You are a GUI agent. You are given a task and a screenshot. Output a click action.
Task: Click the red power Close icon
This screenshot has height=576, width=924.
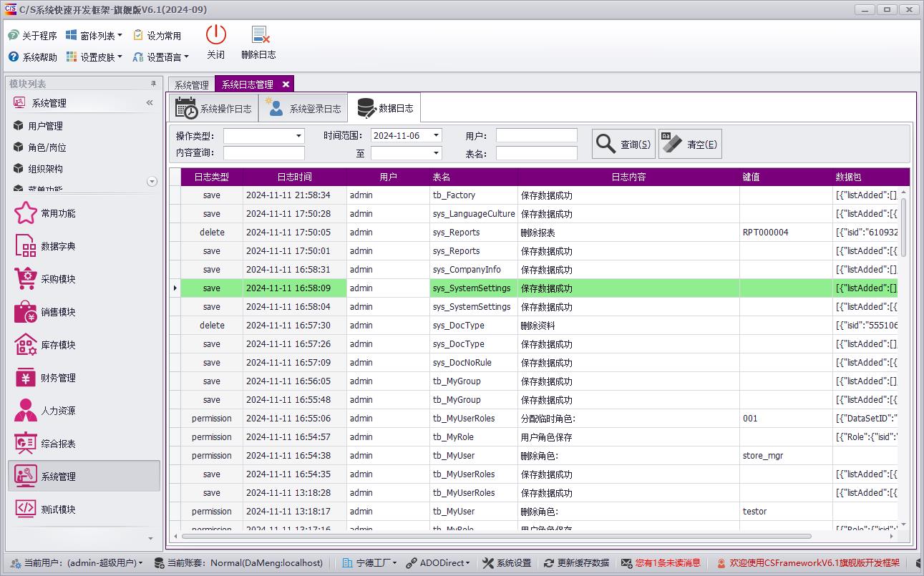(215, 36)
